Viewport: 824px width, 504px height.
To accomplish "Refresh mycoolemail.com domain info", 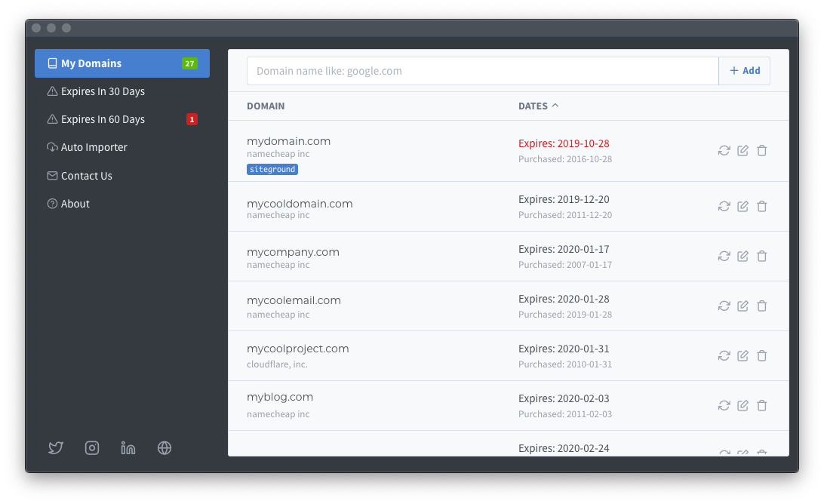I will pos(724,306).
